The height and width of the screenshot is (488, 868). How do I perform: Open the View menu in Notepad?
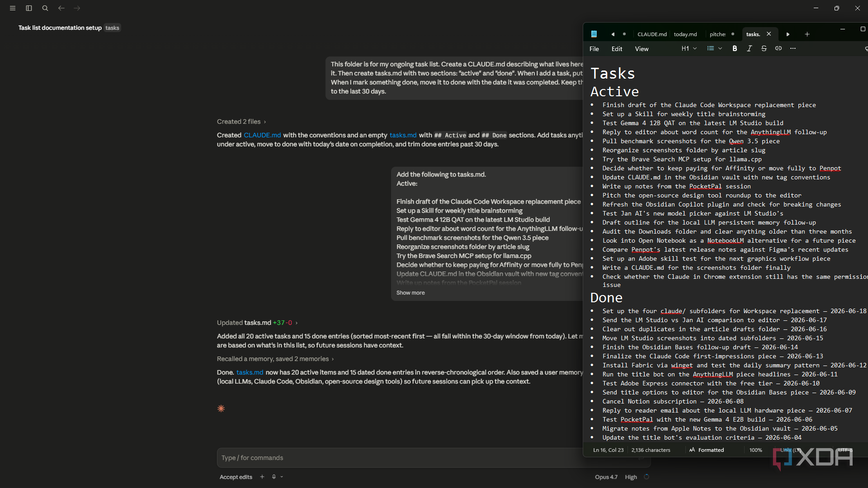(642, 49)
